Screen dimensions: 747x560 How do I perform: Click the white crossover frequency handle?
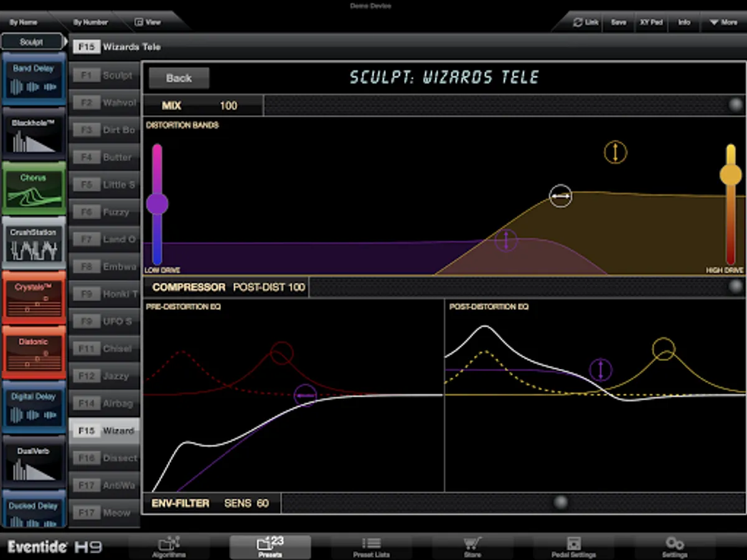(x=560, y=196)
